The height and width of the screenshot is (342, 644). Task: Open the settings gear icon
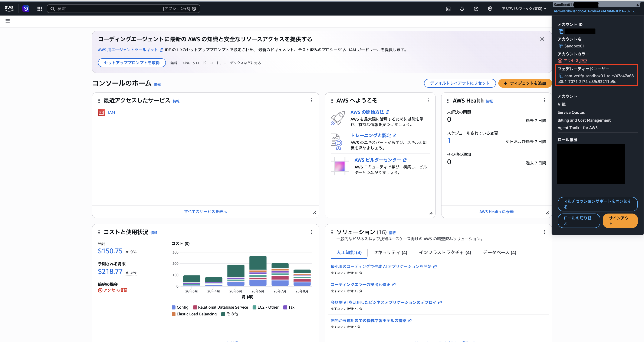tap(490, 9)
